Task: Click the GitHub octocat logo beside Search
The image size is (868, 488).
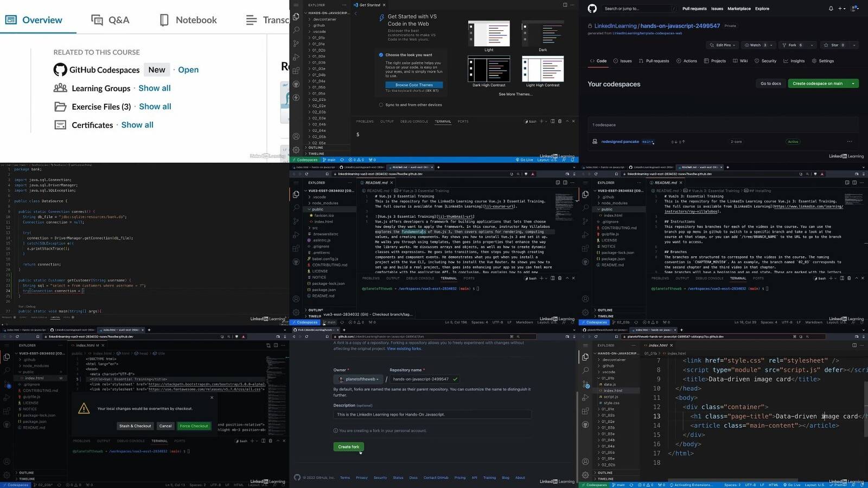Action: 592,9
